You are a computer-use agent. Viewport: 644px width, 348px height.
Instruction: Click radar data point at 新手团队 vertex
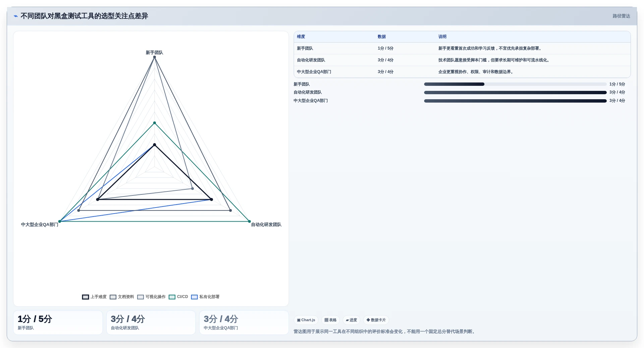pos(155,57)
